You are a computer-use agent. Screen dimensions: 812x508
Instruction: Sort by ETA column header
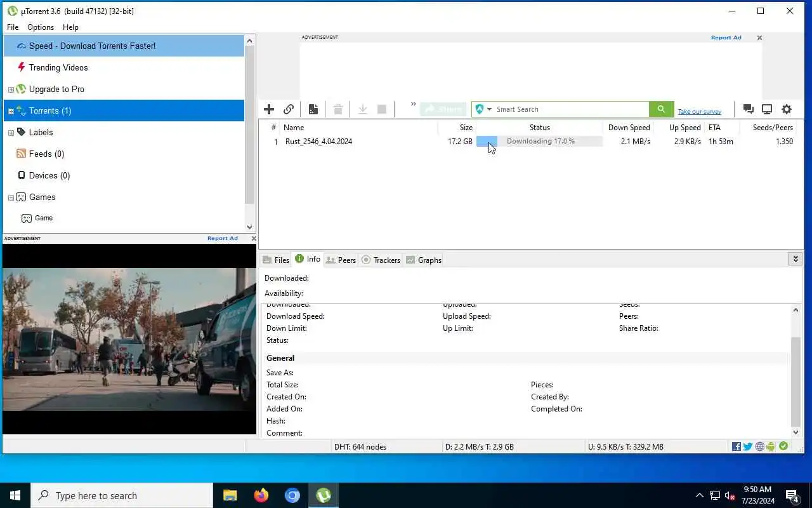coord(721,128)
